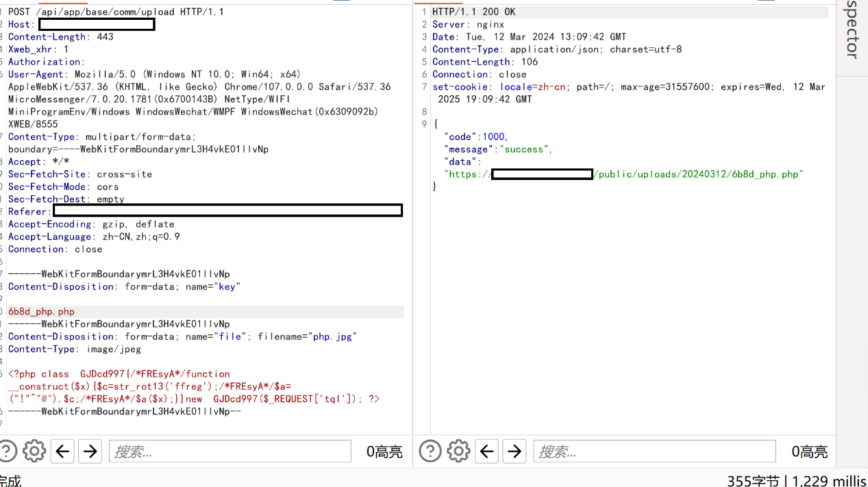Click the User-Agent header line
868x487 pixels.
point(154,74)
